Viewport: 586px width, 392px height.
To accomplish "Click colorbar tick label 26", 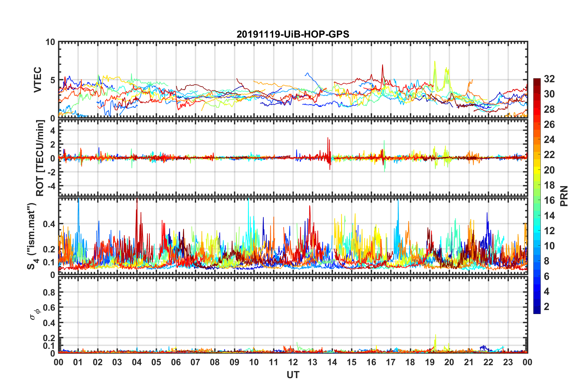I will 549,124.
